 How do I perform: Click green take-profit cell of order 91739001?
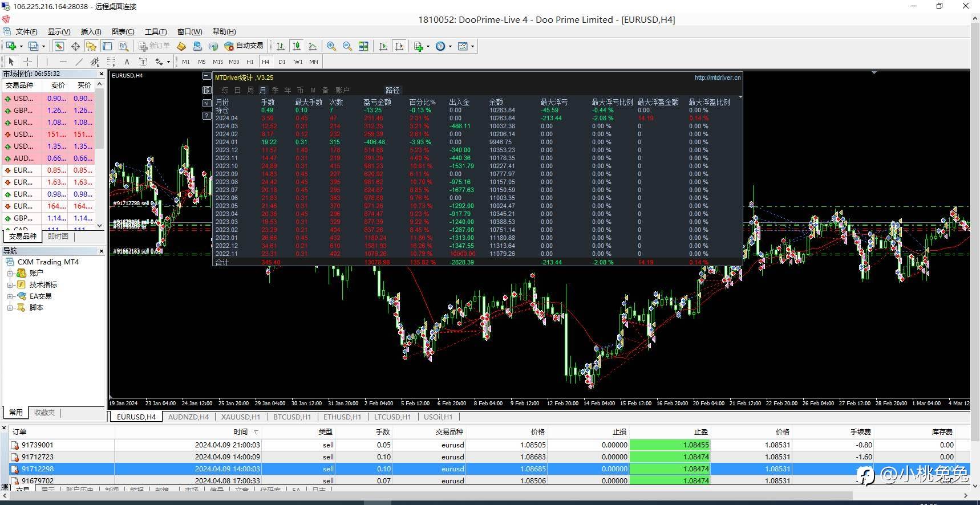coord(669,445)
